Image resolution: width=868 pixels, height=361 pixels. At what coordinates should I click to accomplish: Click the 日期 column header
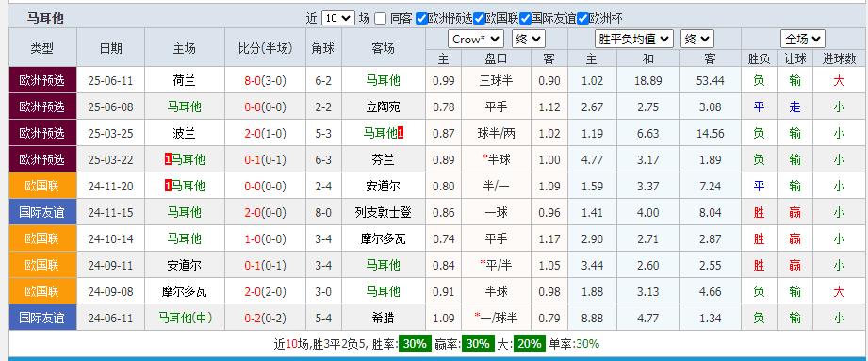(110, 48)
